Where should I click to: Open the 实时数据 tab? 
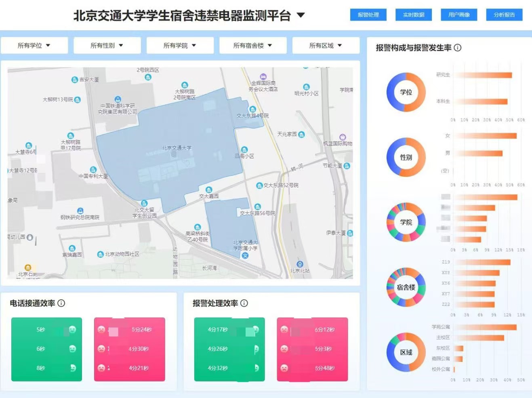pos(414,15)
